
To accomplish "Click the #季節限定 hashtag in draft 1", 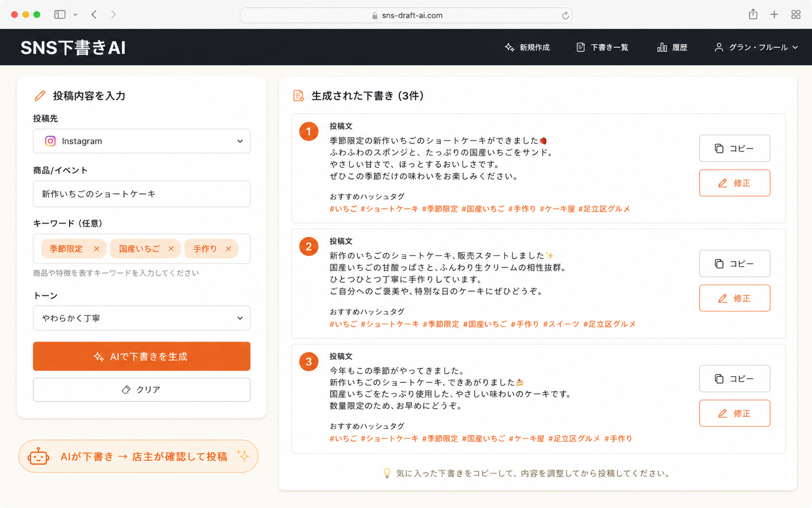I will (x=440, y=209).
